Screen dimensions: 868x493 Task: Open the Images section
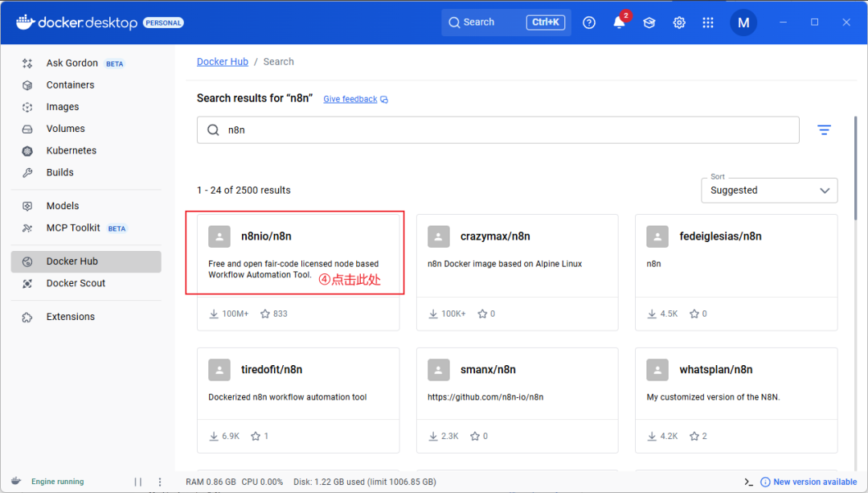click(86, 107)
